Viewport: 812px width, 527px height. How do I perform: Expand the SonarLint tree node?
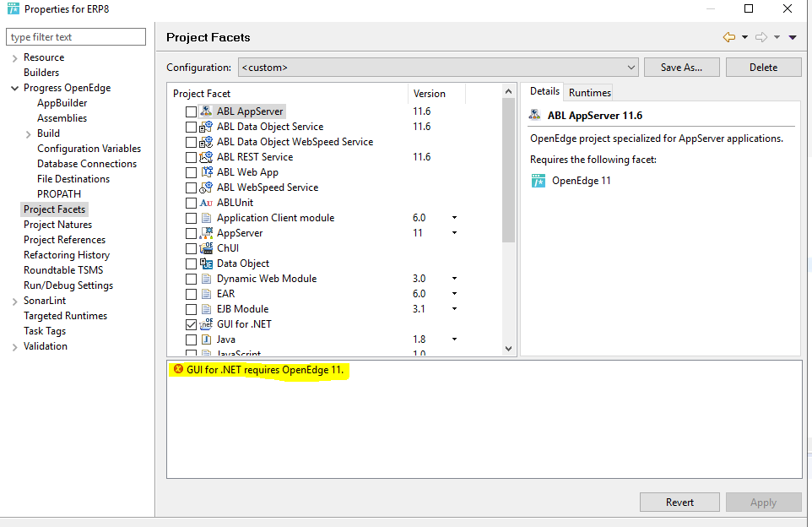(x=14, y=302)
